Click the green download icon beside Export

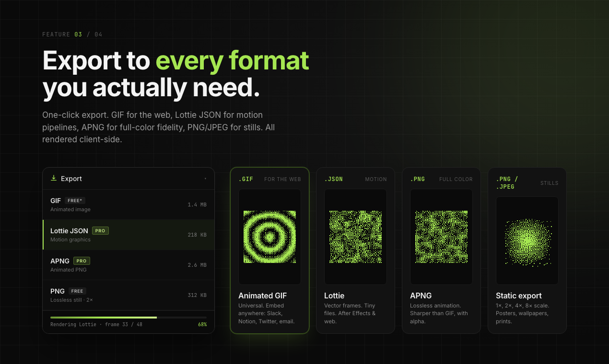pos(54,178)
